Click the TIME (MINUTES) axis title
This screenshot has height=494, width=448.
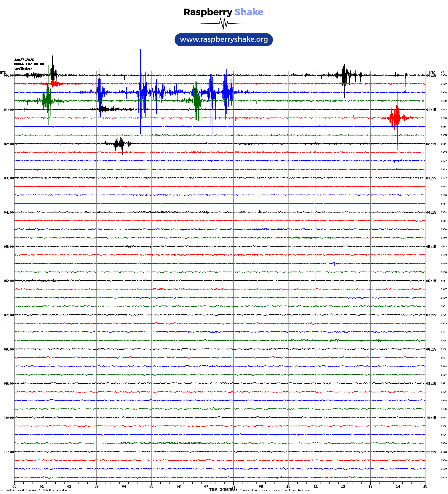point(223,490)
